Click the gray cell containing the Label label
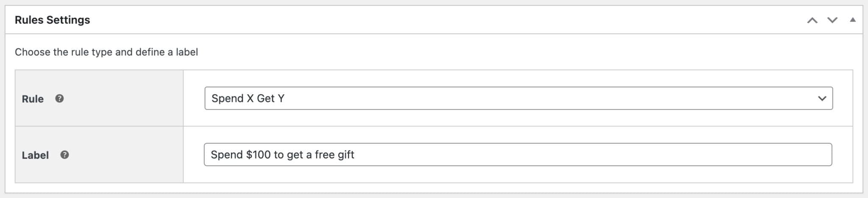 [99, 155]
